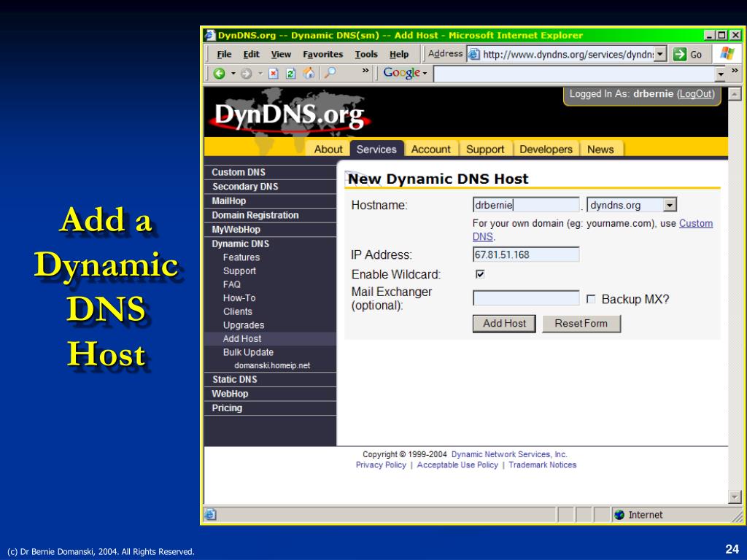747x560 pixels.
Task: Expand the overflow chevron at the toolbar's far right
Action: click(x=735, y=71)
